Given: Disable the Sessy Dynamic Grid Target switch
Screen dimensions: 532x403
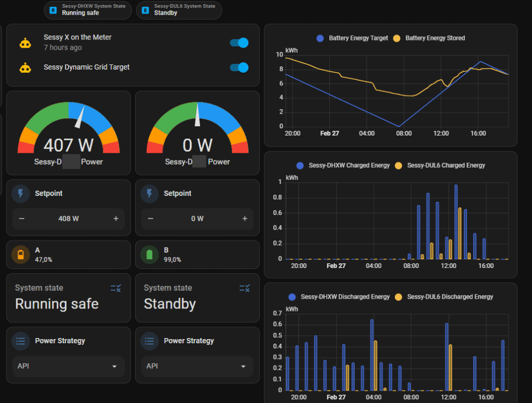Looking at the screenshot, I should 239,68.
